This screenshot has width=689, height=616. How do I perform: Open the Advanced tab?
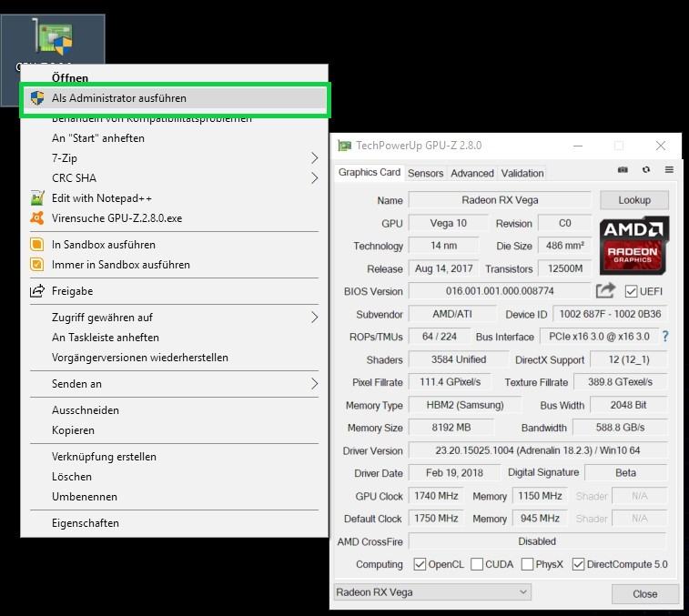(x=472, y=173)
